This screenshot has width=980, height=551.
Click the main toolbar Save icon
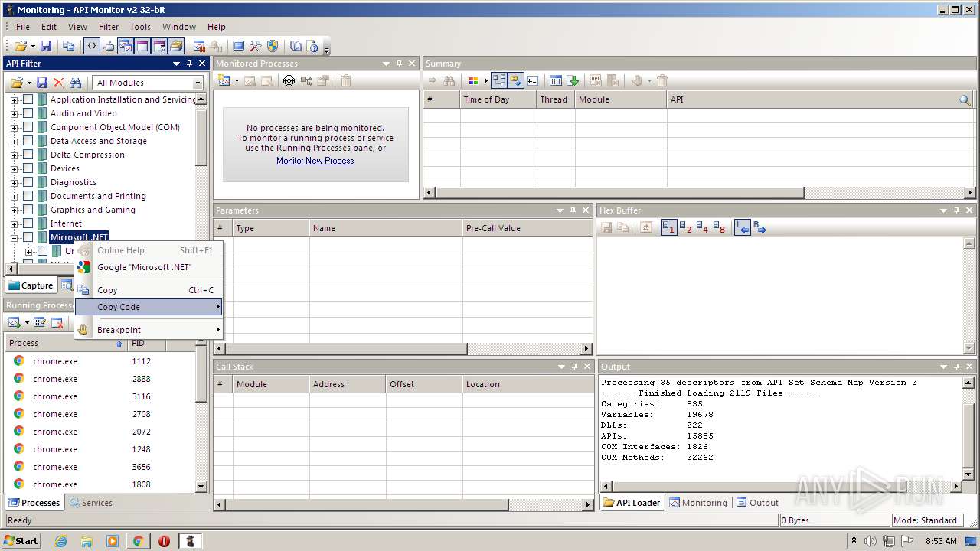click(x=46, y=47)
